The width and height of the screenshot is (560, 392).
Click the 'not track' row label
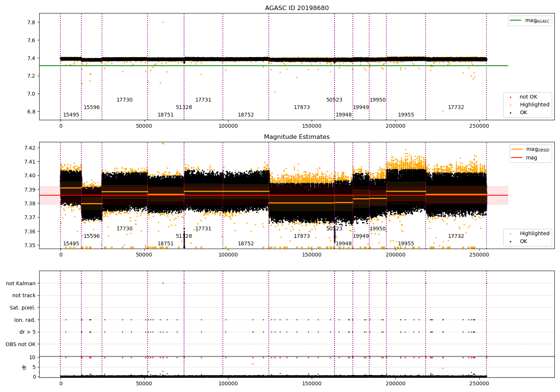coord(24,296)
